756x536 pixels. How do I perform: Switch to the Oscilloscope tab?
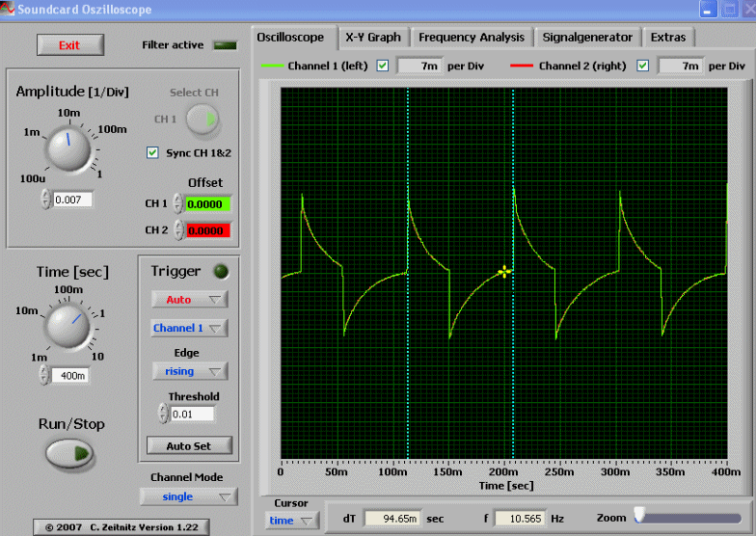tap(294, 38)
